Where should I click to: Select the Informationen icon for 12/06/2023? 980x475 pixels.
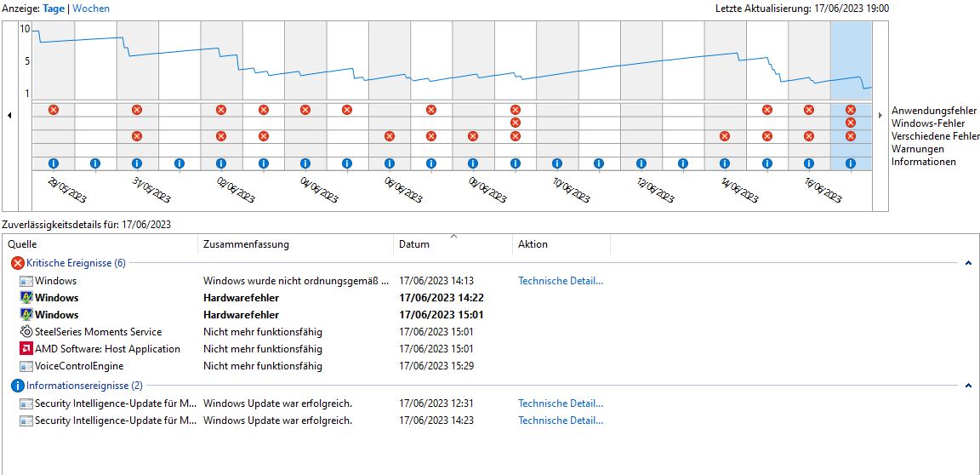(x=641, y=163)
